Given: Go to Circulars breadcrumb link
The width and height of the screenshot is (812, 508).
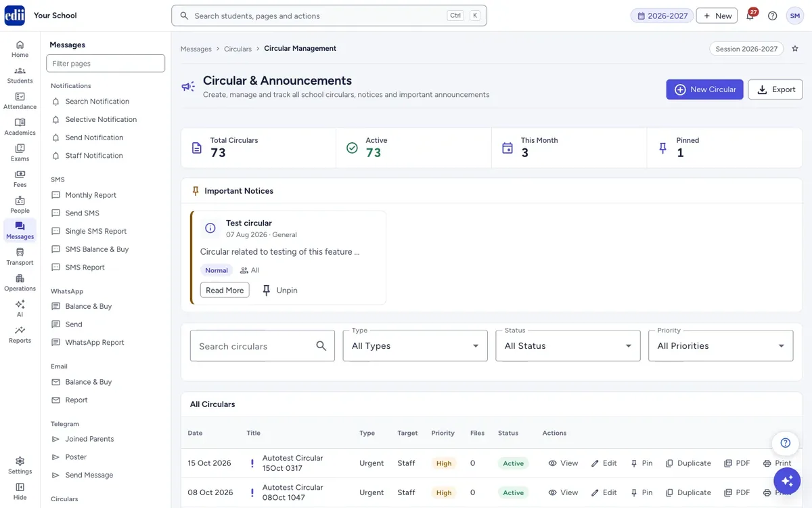Looking at the screenshot, I should click(x=238, y=49).
